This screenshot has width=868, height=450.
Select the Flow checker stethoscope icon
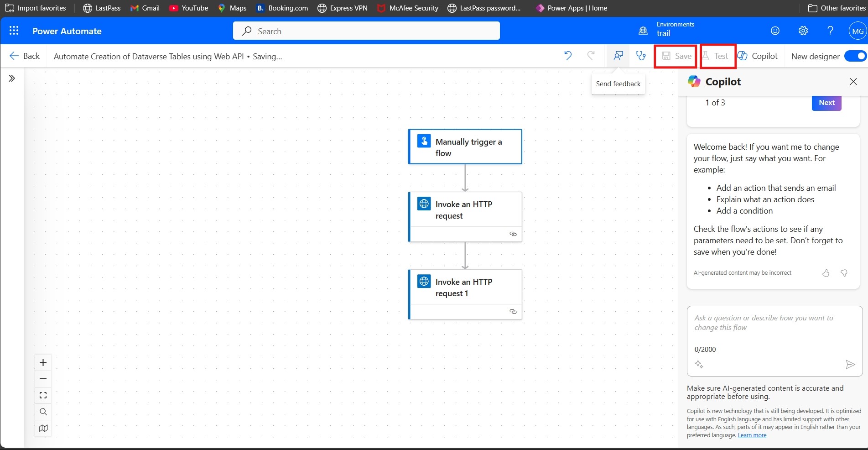[x=641, y=56]
